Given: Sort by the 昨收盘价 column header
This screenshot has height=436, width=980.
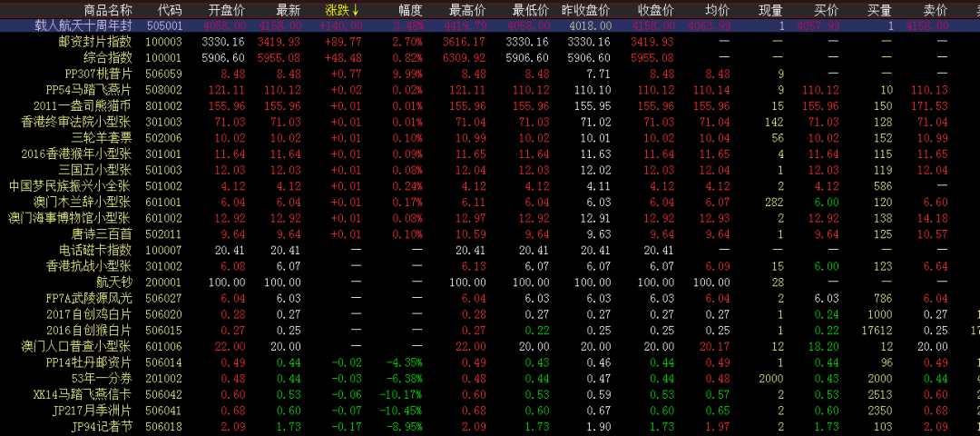Looking at the screenshot, I should (586, 10).
